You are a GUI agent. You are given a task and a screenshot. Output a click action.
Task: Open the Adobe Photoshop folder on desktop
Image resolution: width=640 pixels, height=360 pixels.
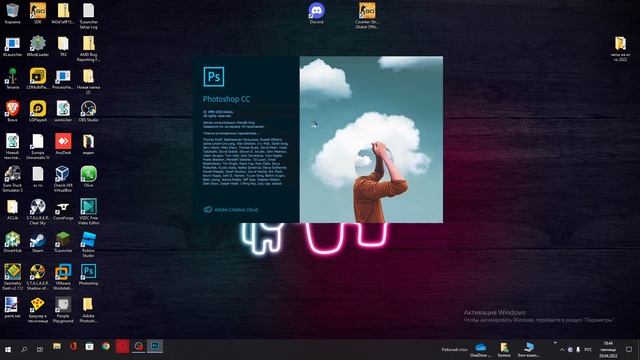pyautogui.click(x=88, y=309)
